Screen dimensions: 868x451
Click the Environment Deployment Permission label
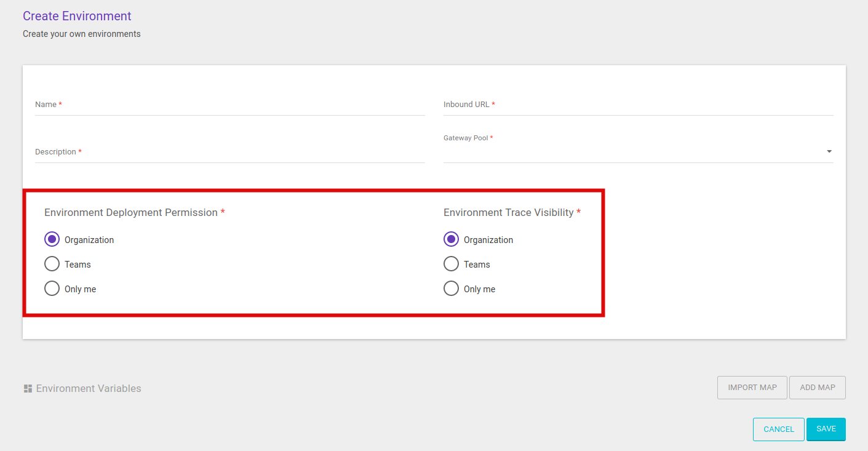[131, 212]
